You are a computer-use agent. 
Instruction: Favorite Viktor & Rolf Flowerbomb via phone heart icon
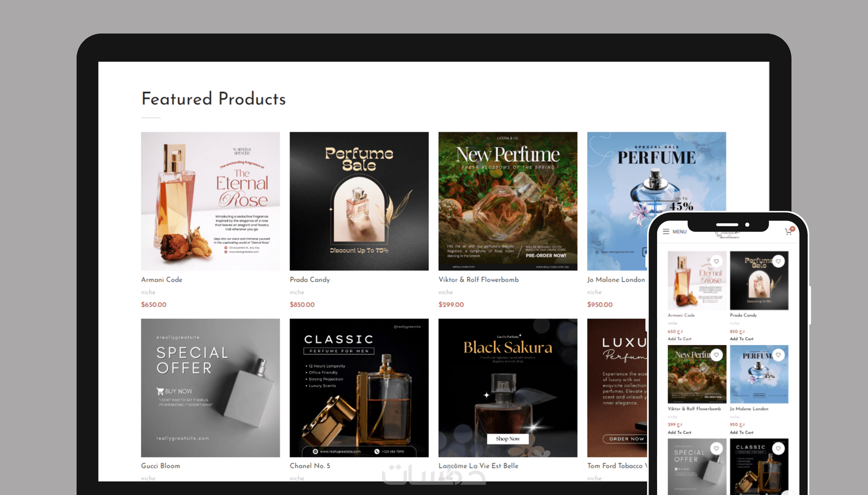(x=716, y=355)
